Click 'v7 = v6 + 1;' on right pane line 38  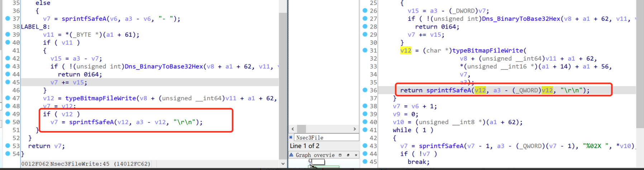pyautogui.click(x=415, y=106)
